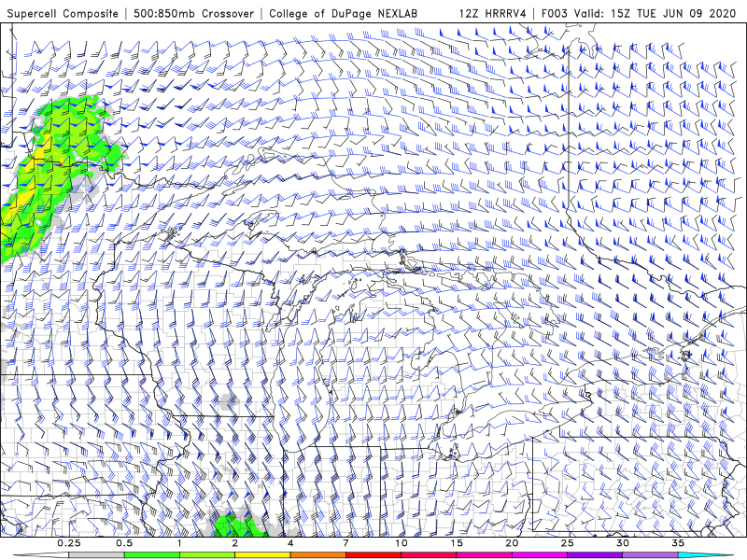Click the legend value 15
Screen dimensions: 747x560
click(x=457, y=543)
